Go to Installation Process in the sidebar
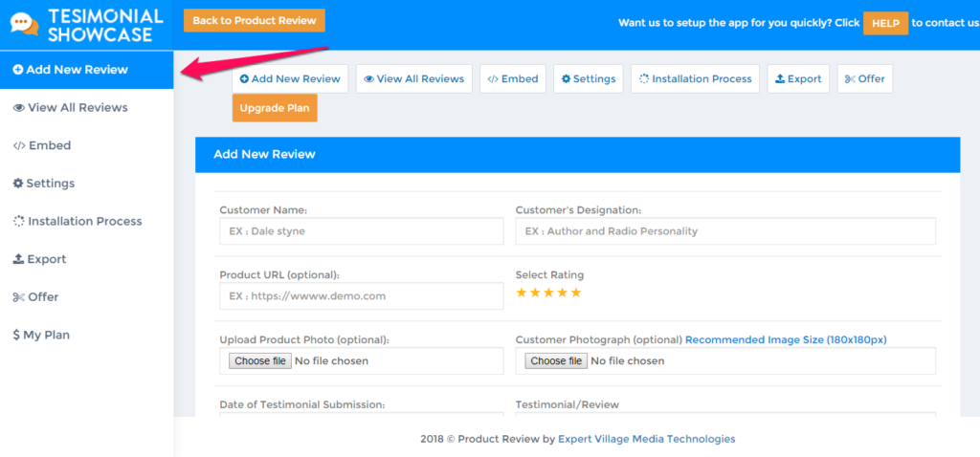The image size is (980, 457). pos(78,221)
